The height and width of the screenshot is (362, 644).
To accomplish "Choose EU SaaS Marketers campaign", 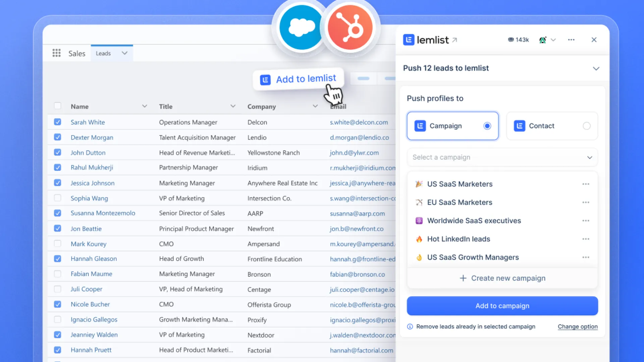I will pos(460,202).
